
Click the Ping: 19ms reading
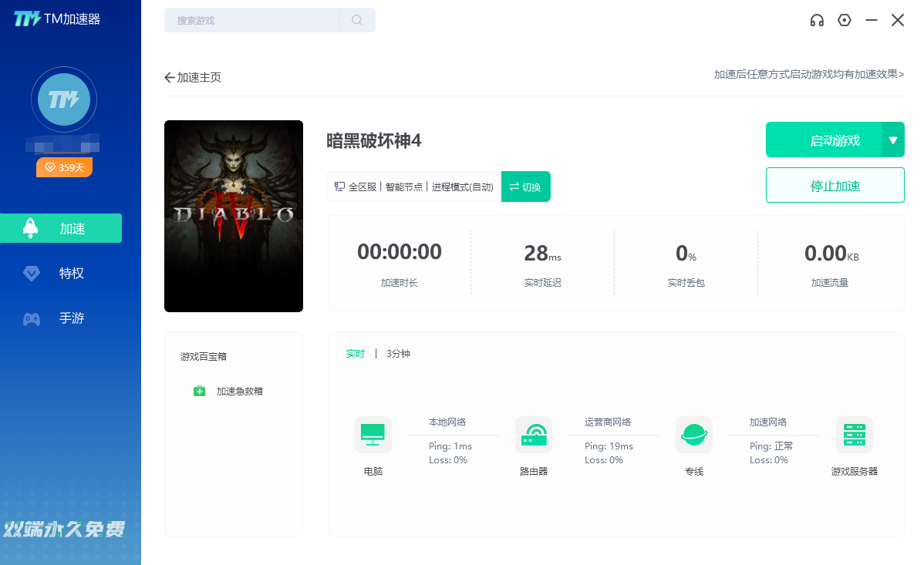coord(609,446)
